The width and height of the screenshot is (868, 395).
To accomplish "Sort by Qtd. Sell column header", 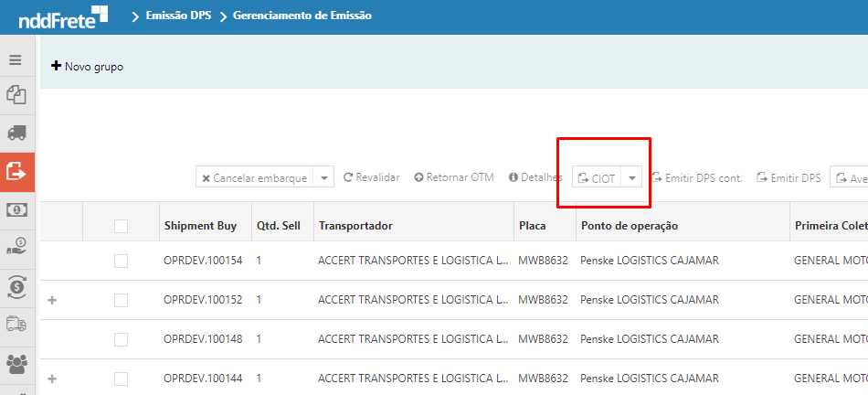I will 279,226.
